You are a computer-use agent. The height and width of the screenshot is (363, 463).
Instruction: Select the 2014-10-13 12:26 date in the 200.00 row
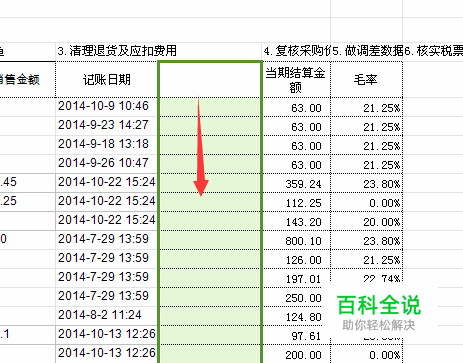tap(106, 354)
